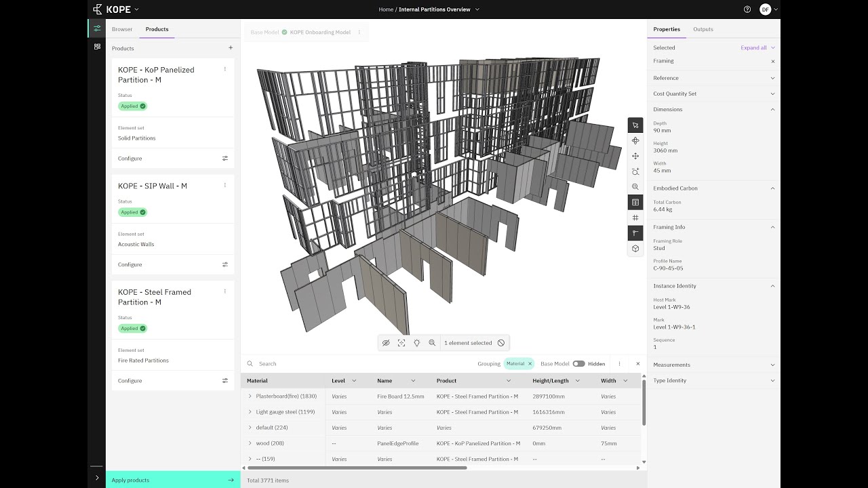This screenshot has height=488, width=868.
Task: Select the Products tab
Action: tap(157, 29)
